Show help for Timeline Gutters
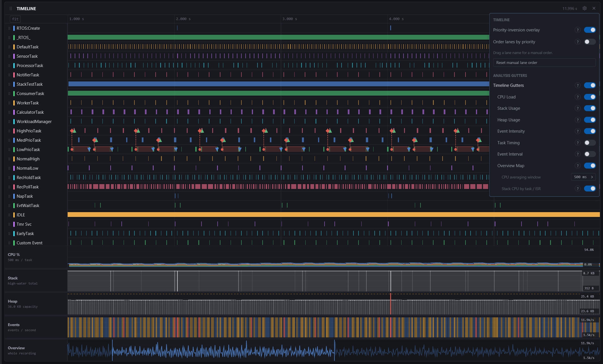Viewport: 603px width, 364px height. (578, 85)
